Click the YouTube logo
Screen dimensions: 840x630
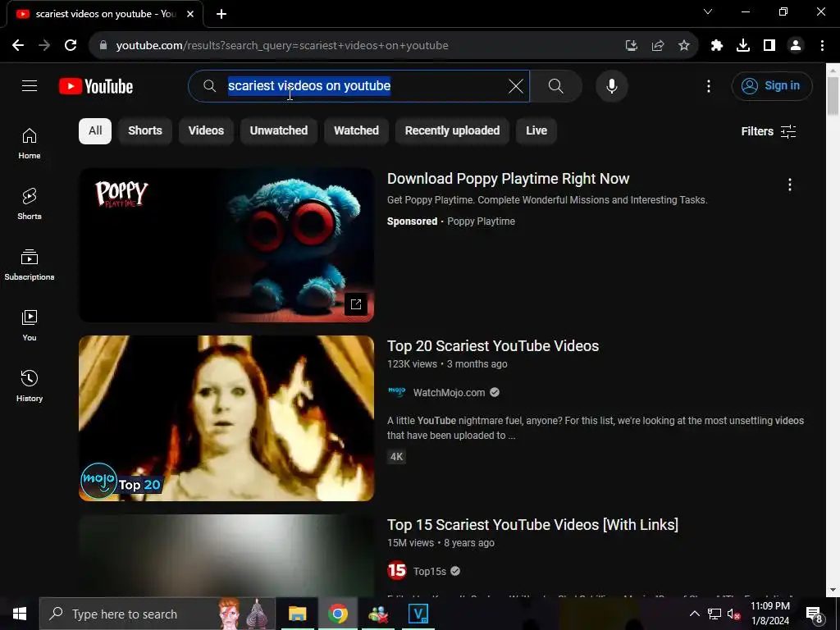tap(96, 86)
